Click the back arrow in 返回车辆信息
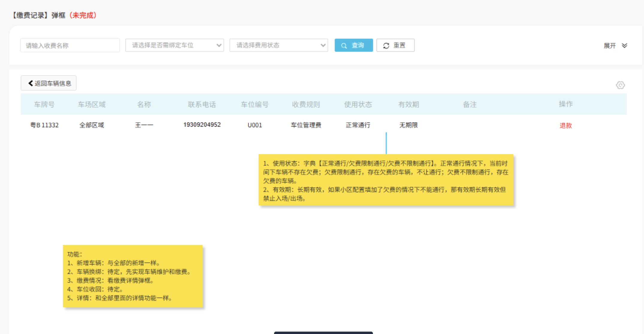The image size is (644, 334). tap(30, 83)
